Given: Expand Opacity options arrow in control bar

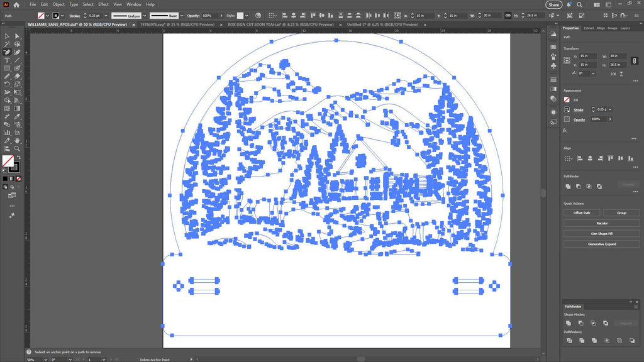Looking at the screenshot, I should click(x=221, y=16).
